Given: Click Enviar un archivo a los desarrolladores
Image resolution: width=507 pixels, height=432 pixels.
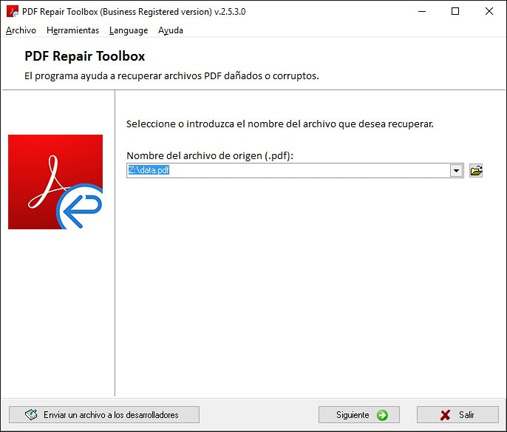Looking at the screenshot, I should 104,415.
